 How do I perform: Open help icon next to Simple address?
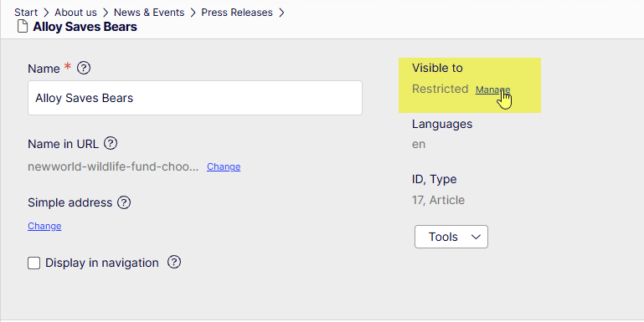(x=124, y=202)
